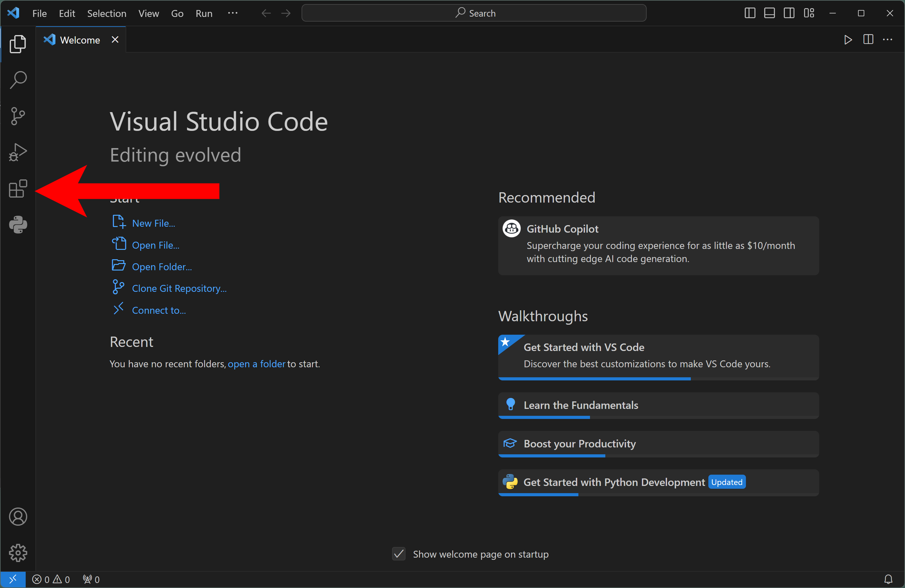Toggle the bottom panel
The image size is (905, 588).
click(770, 13)
